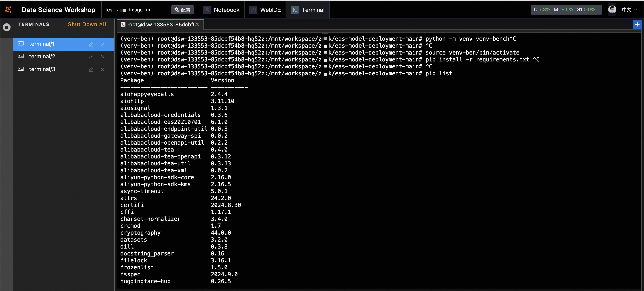Click the datasets package name
The height and width of the screenshot is (291, 644).
click(x=133, y=240)
